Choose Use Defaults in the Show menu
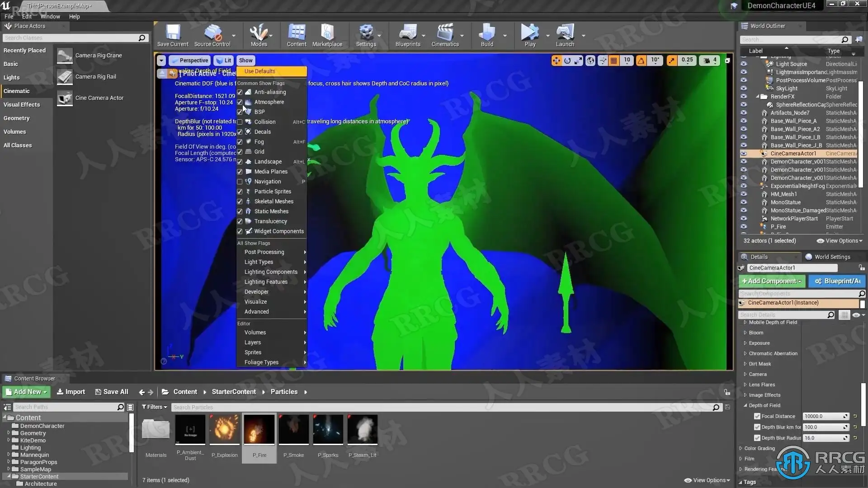 pos(272,71)
